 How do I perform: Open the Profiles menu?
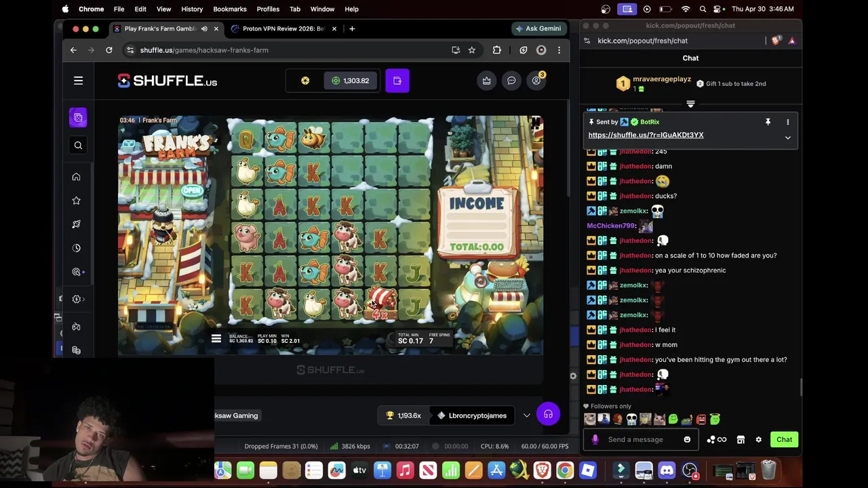(268, 9)
